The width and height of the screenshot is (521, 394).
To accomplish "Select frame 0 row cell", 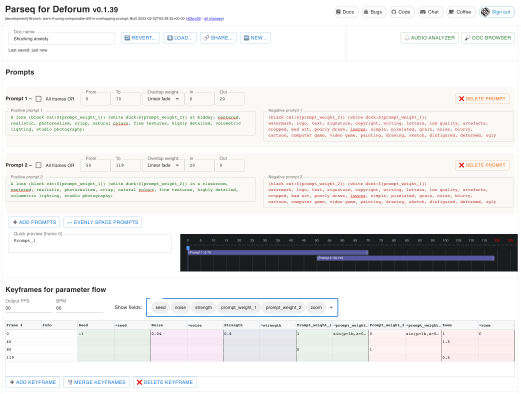I will pos(24,333).
